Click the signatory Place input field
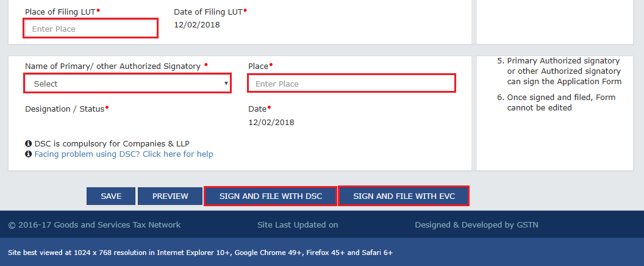Image resolution: width=644 pixels, height=266 pixels. click(x=351, y=84)
